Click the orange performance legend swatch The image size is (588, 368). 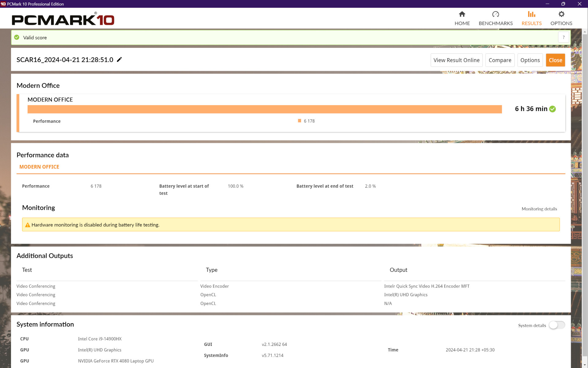point(300,121)
